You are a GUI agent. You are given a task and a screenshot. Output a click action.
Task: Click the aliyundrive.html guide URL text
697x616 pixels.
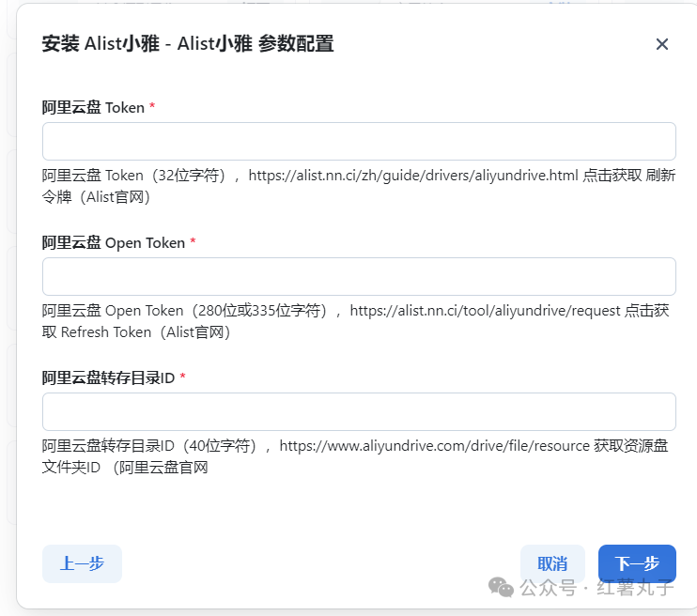(413, 176)
